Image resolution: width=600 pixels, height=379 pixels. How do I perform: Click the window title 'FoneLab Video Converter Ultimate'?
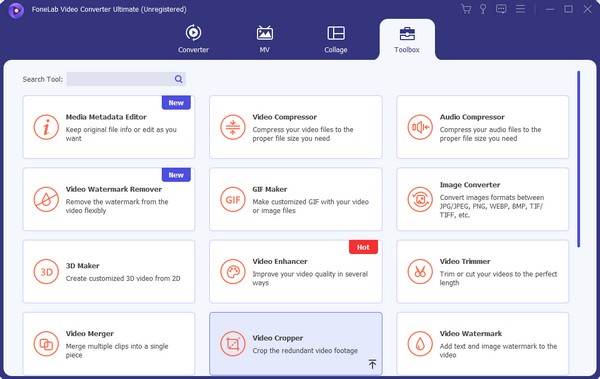pos(85,9)
